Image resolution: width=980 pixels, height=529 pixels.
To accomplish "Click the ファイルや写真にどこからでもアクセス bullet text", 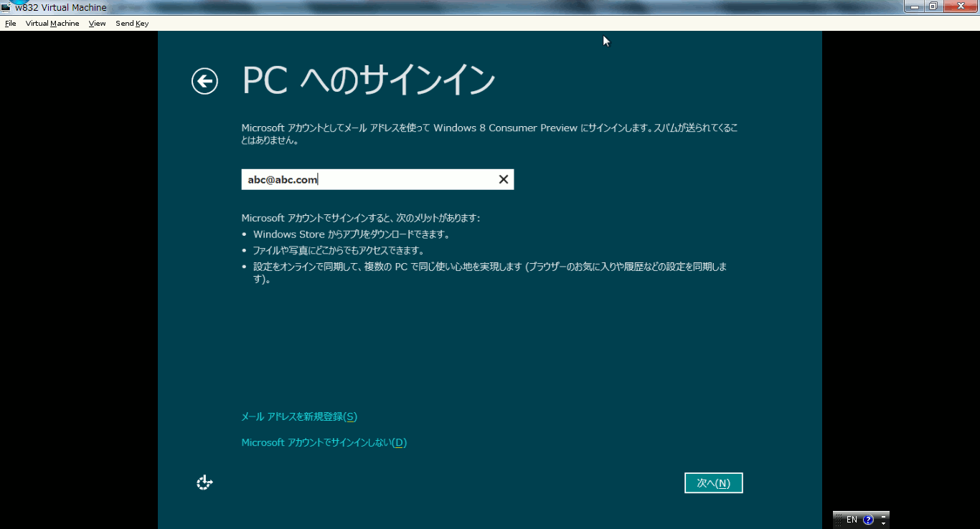I will (x=339, y=250).
